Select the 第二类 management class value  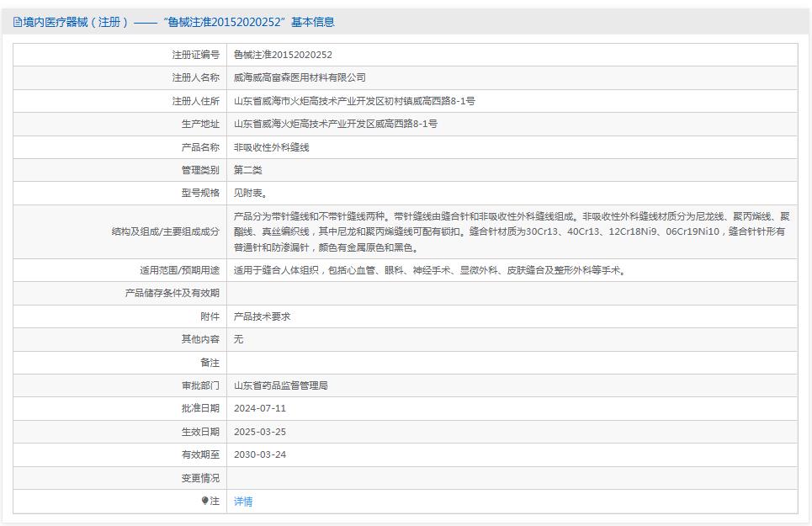pos(247,170)
